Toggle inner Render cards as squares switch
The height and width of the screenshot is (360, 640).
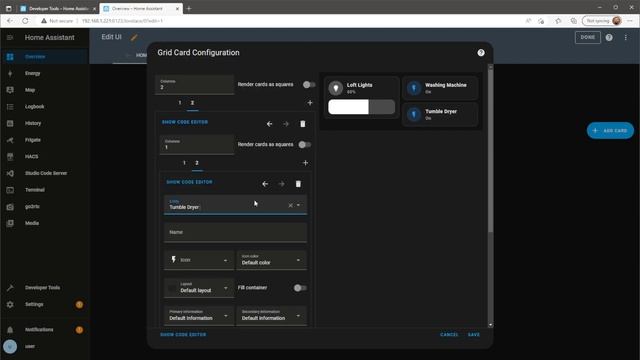point(304,144)
